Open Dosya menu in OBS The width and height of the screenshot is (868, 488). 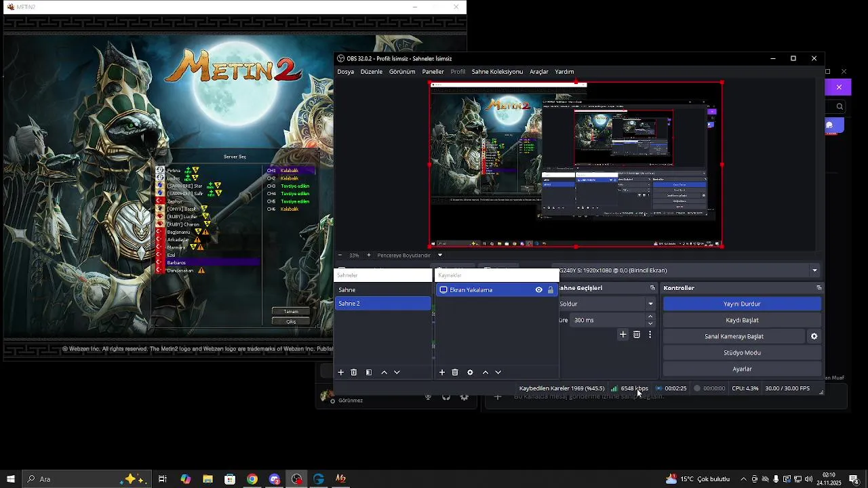point(346,72)
